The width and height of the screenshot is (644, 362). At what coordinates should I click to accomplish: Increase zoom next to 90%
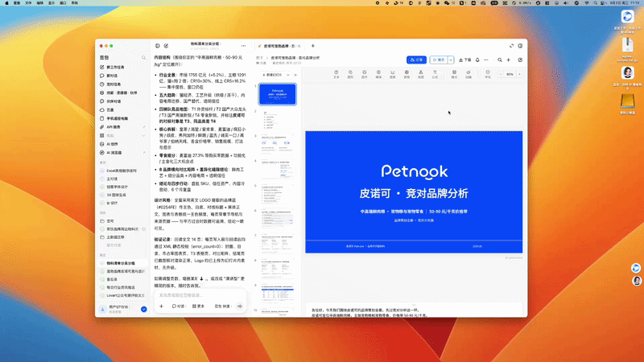[519, 74]
